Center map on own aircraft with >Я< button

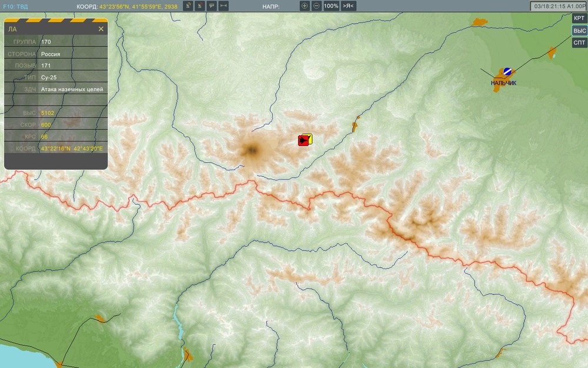coord(348,6)
